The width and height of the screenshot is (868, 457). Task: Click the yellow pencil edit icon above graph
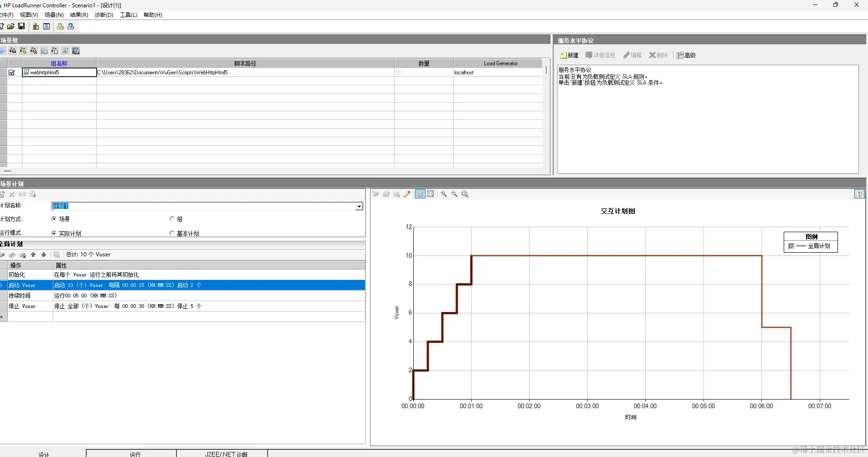point(407,194)
